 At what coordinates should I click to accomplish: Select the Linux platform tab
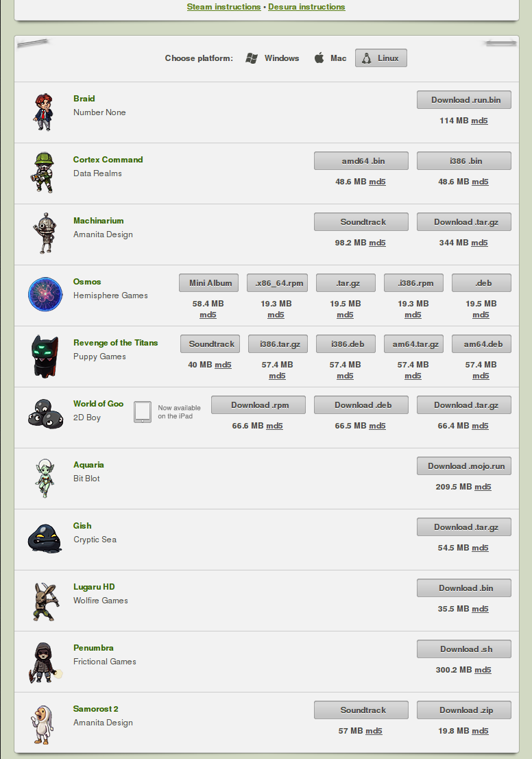click(x=381, y=58)
